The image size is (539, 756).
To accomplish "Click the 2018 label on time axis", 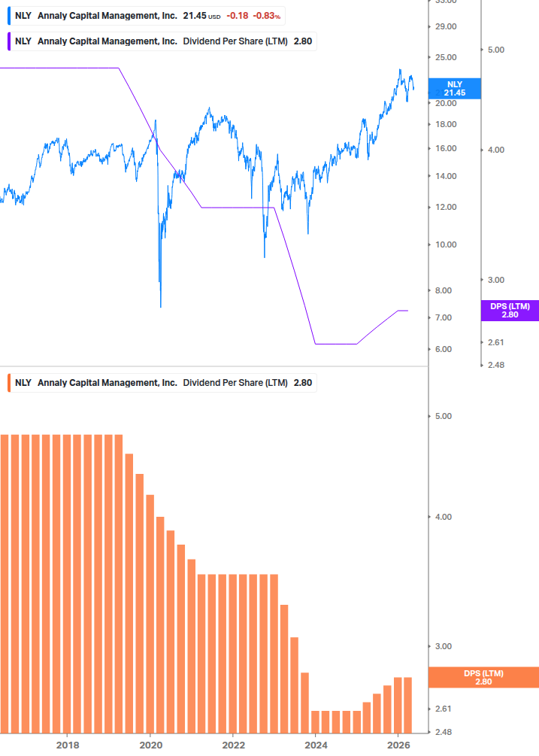I will coord(68,745).
